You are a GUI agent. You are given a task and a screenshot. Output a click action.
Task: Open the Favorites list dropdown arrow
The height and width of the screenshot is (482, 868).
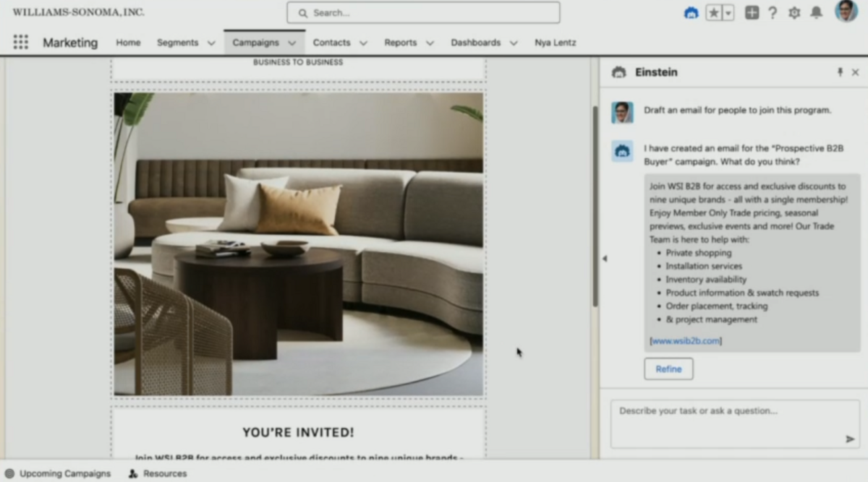click(x=728, y=13)
